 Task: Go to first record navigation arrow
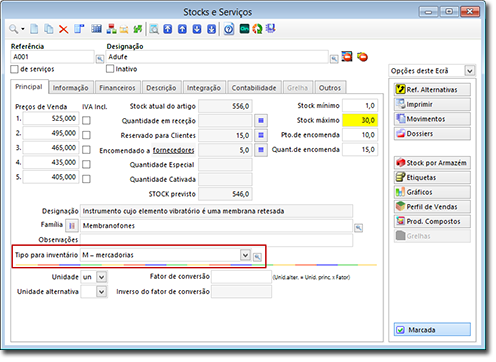coord(168,29)
